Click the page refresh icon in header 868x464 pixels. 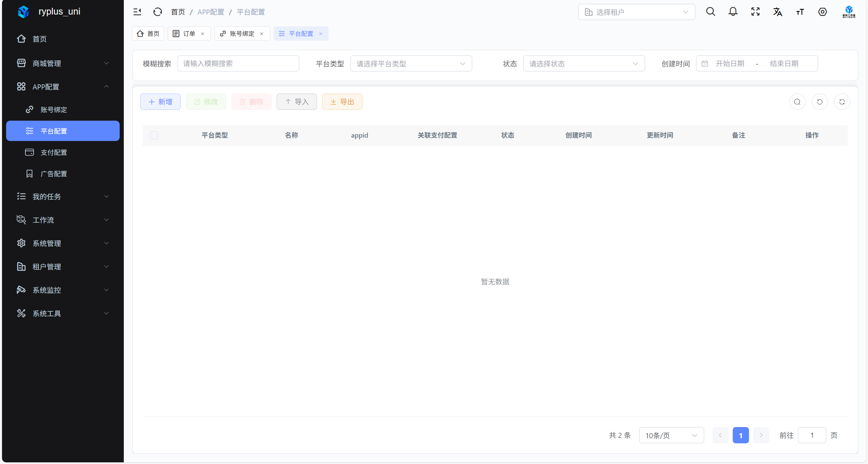click(158, 12)
